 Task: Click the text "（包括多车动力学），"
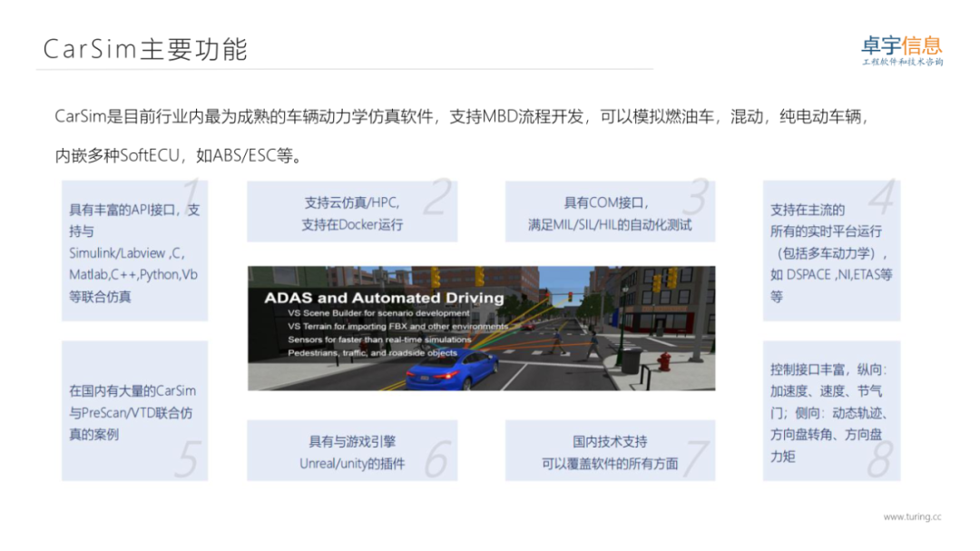(830, 252)
